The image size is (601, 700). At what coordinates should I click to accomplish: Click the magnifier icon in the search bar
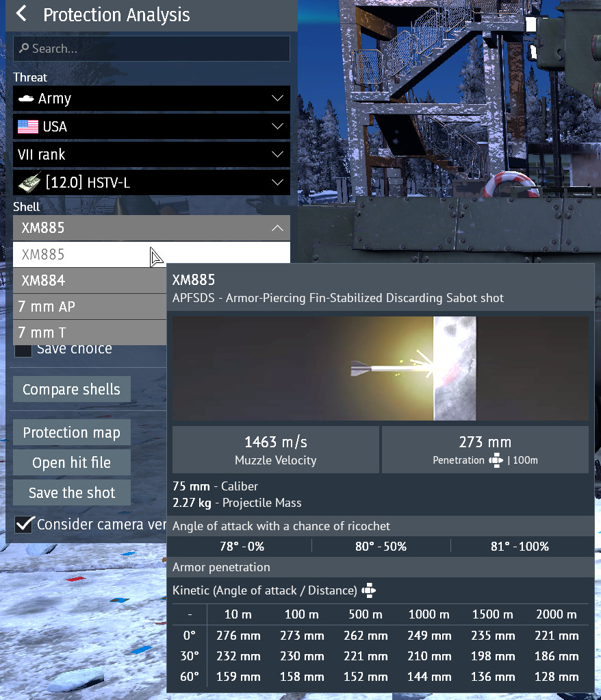(25, 48)
